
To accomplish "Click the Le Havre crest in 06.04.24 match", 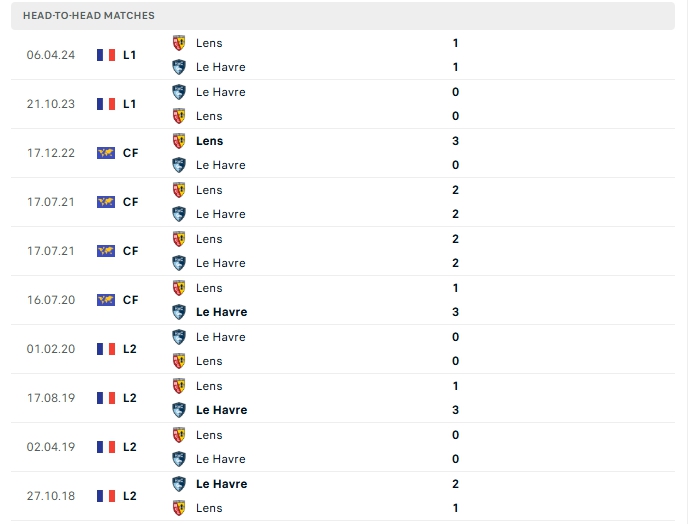I will tap(179, 67).
